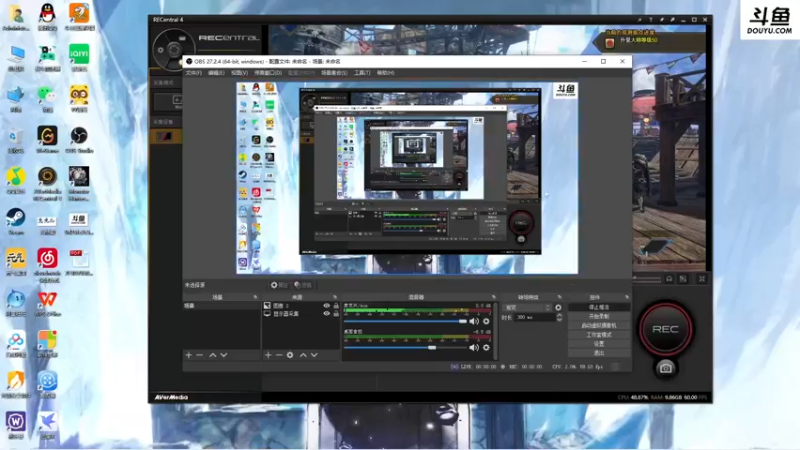Move the scene up in the list
800x450 pixels.
(213, 355)
